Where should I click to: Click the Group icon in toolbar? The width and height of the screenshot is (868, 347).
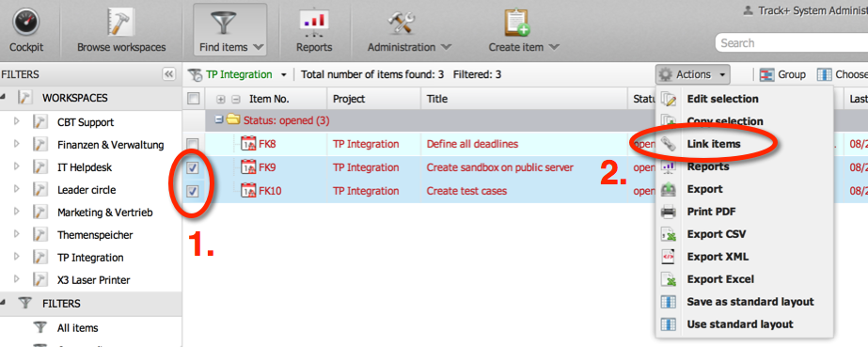[766, 74]
